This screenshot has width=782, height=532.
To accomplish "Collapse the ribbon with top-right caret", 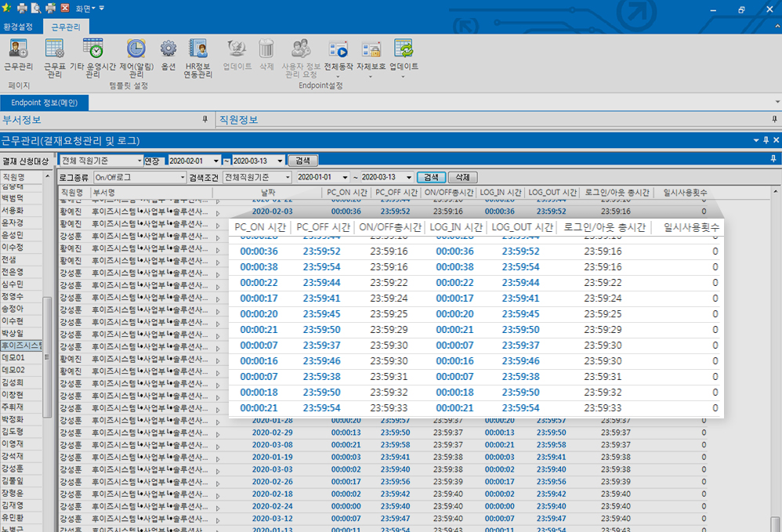I will pos(777,27).
